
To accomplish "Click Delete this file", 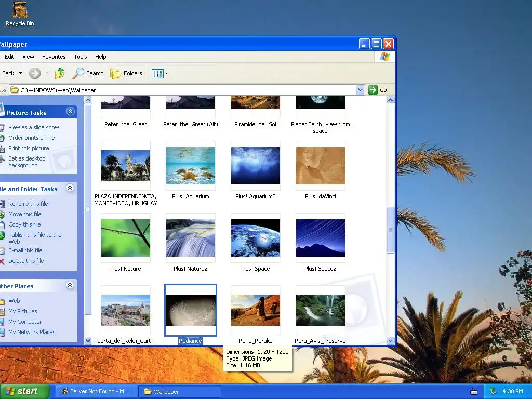I will 26,261.
